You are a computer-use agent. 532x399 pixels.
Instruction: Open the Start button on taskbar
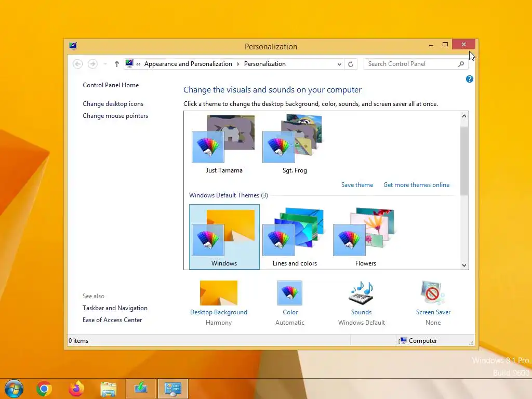click(x=14, y=389)
